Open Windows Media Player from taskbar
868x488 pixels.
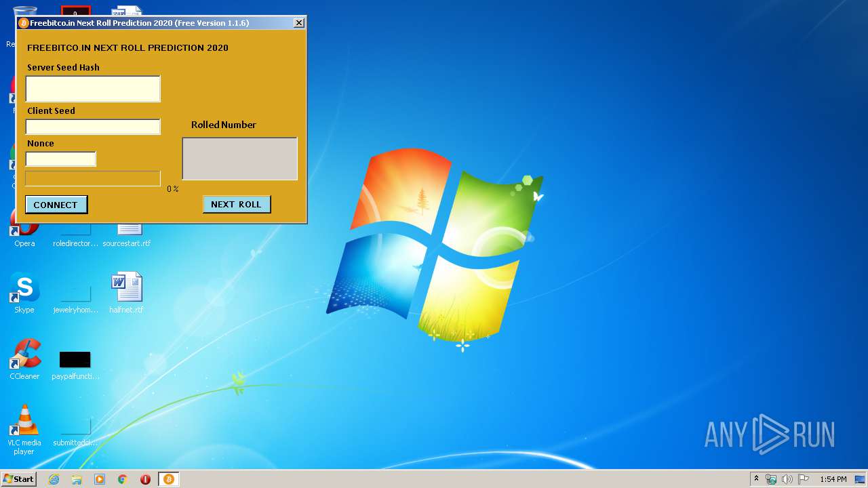[100, 479]
